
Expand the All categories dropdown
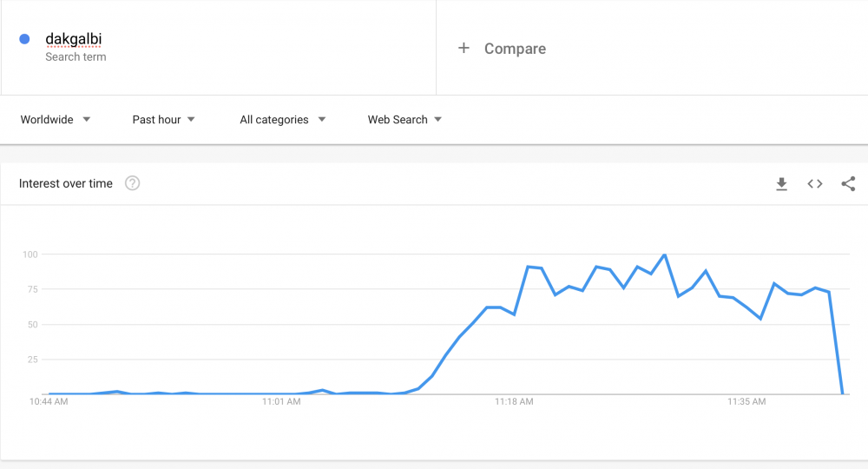click(282, 120)
